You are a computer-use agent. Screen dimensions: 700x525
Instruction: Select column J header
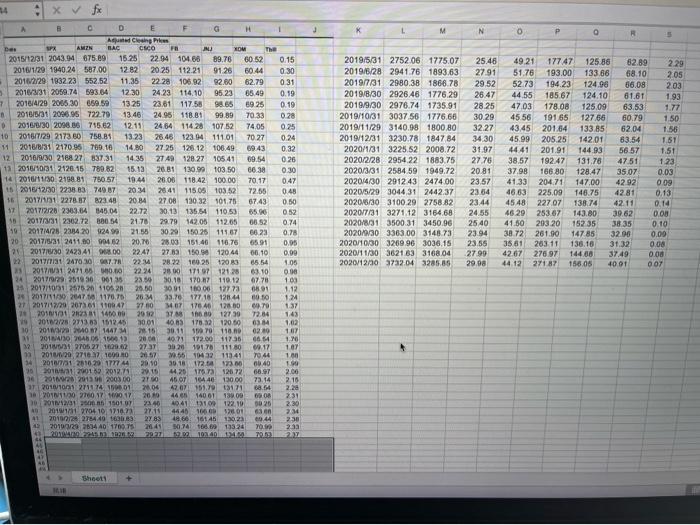pyautogui.click(x=315, y=30)
